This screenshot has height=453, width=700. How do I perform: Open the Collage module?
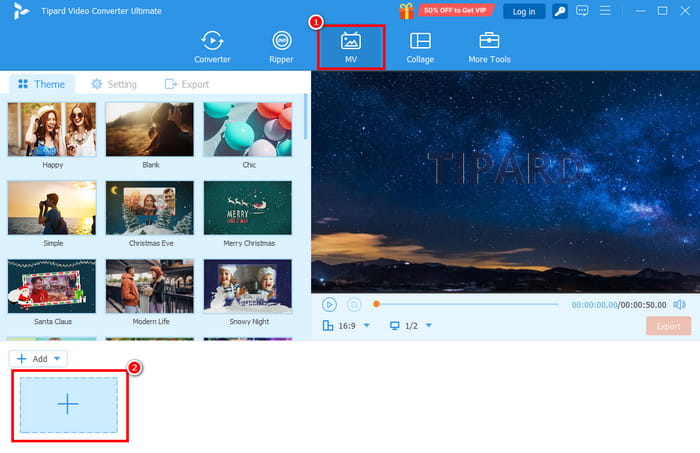click(420, 47)
